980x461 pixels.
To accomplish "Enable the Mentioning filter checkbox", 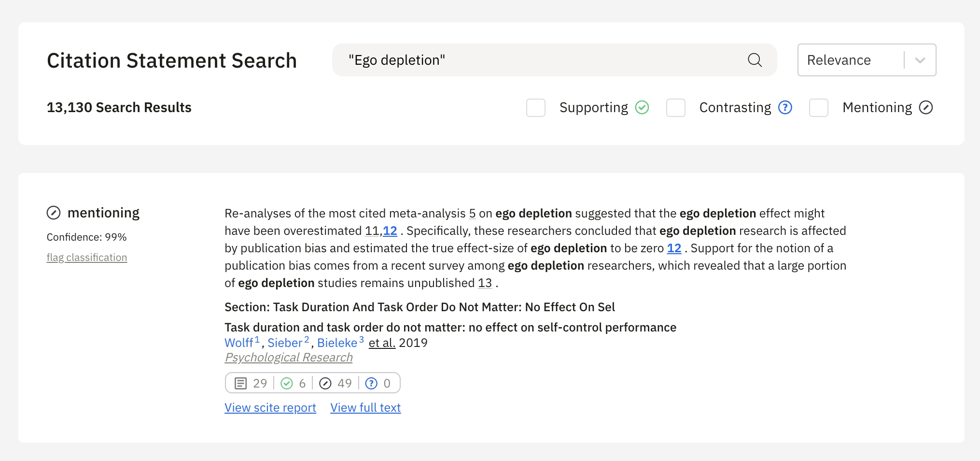I will tap(818, 107).
